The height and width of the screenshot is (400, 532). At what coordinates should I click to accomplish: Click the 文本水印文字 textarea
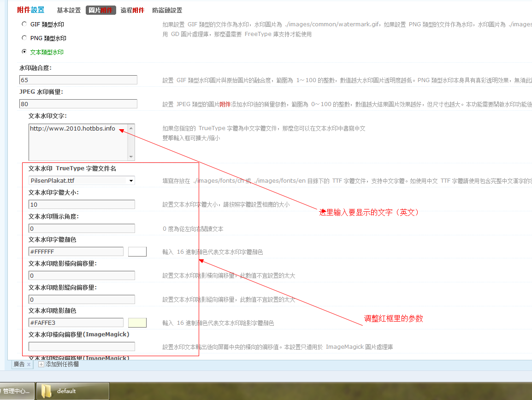(x=78, y=142)
